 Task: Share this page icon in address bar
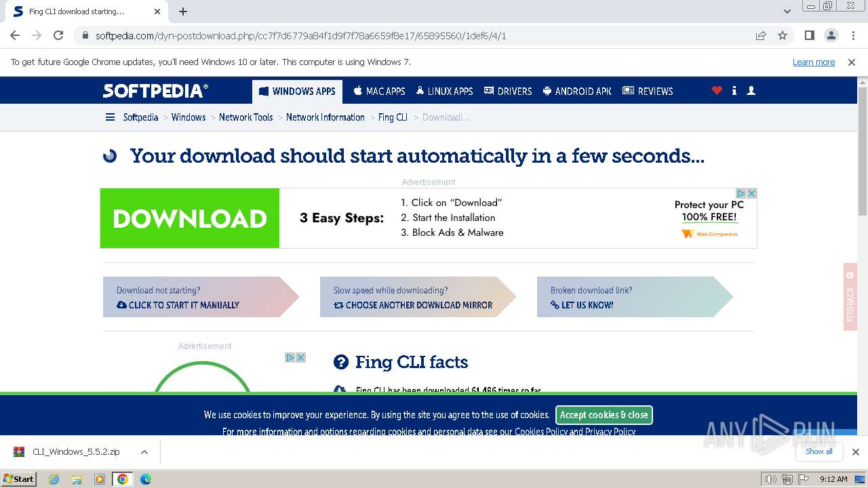click(761, 36)
